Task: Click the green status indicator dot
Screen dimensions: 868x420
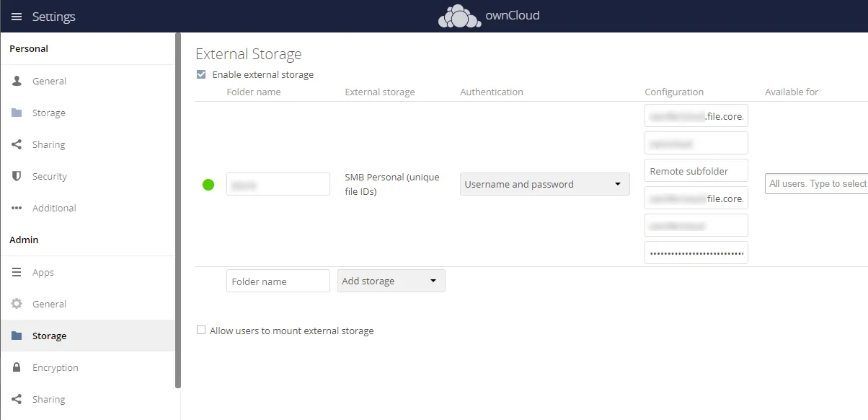Action: pyautogui.click(x=208, y=184)
